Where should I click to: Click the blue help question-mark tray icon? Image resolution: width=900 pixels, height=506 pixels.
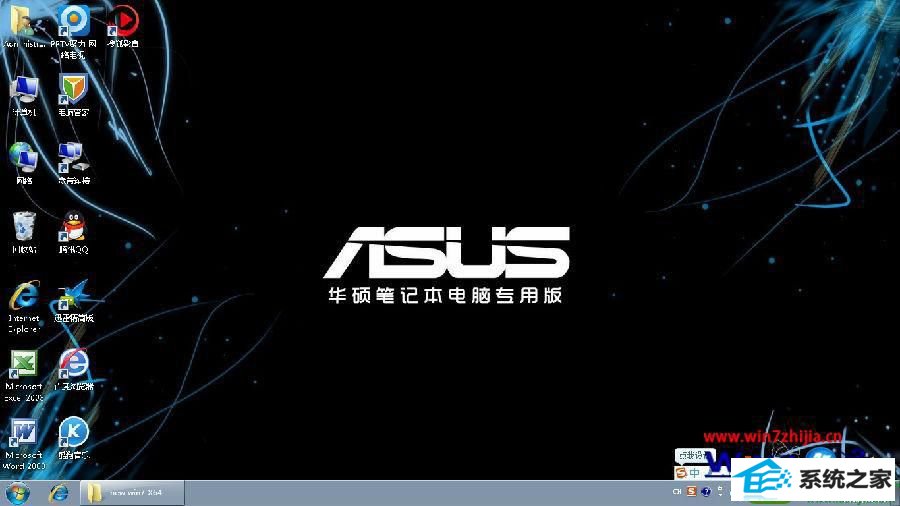706,492
